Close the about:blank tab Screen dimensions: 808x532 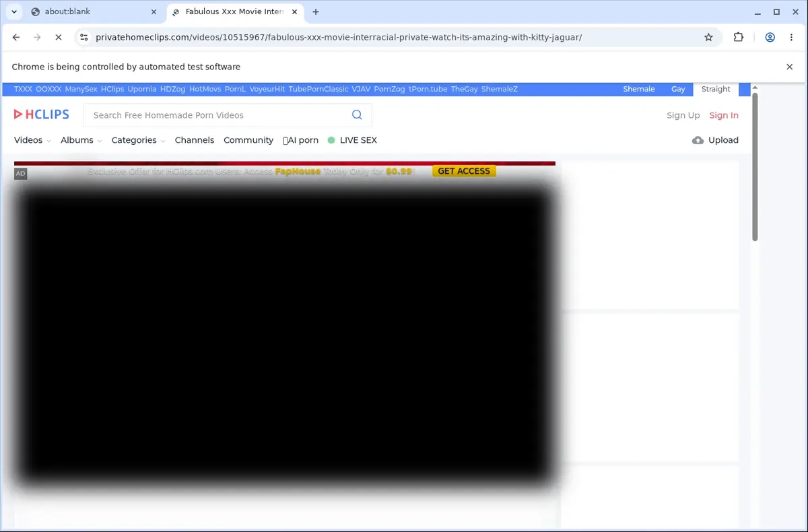pyautogui.click(x=154, y=11)
